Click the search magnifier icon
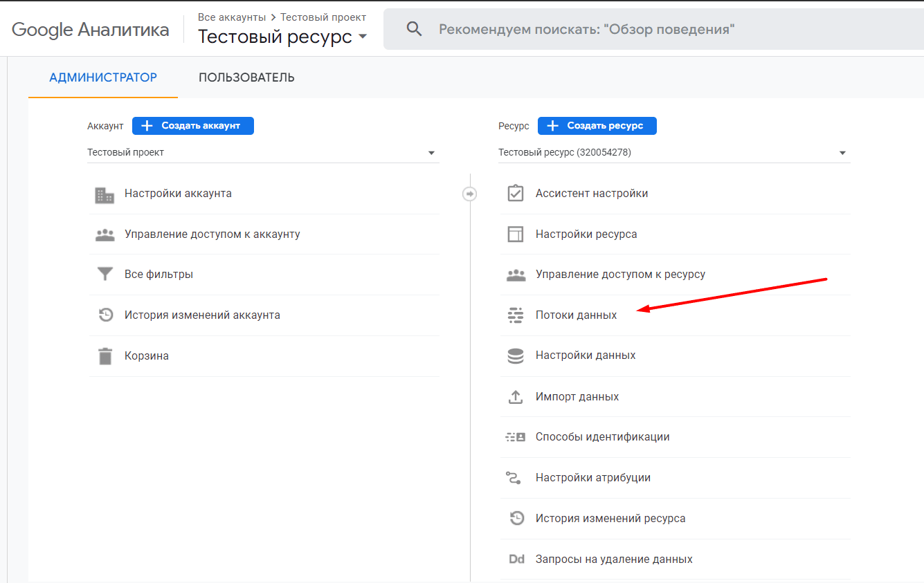The image size is (924, 583). (x=414, y=29)
